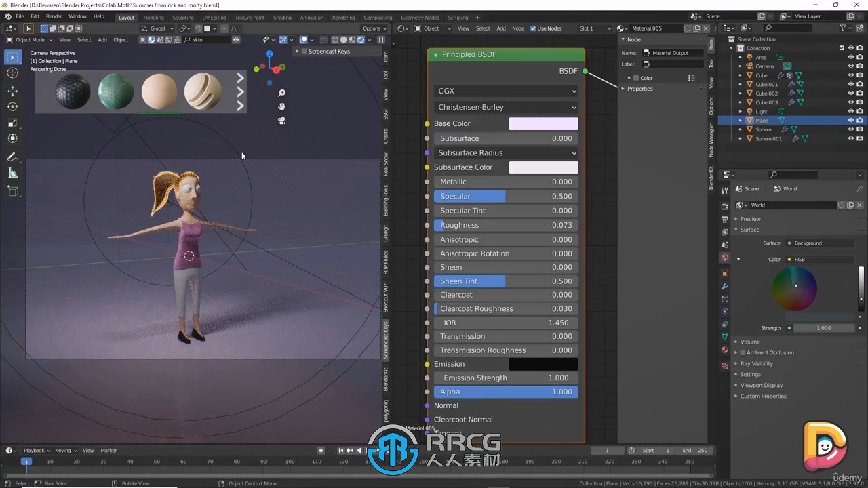Screen dimensions: 868x488
Task: Select the Rotate tool
Action: tap(13, 106)
